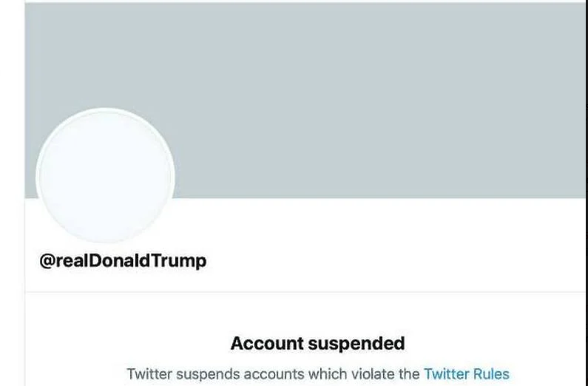Click the "@" symbol in the handle
The image size is (588, 386).
[x=46, y=261]
